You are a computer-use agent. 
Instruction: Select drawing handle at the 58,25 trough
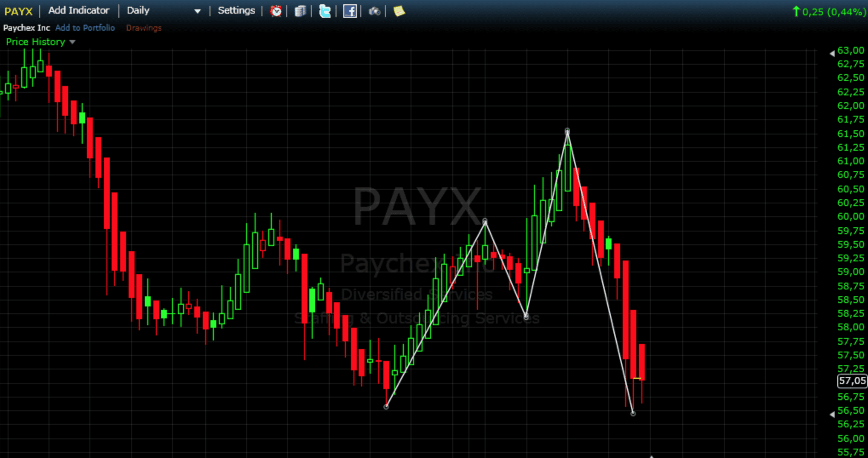coord(526,316)
